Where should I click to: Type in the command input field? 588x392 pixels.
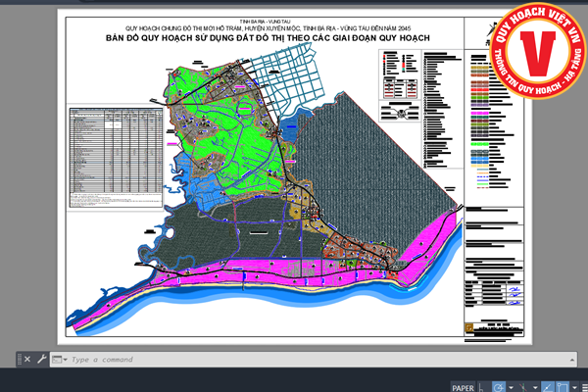(x=196, y=360)
